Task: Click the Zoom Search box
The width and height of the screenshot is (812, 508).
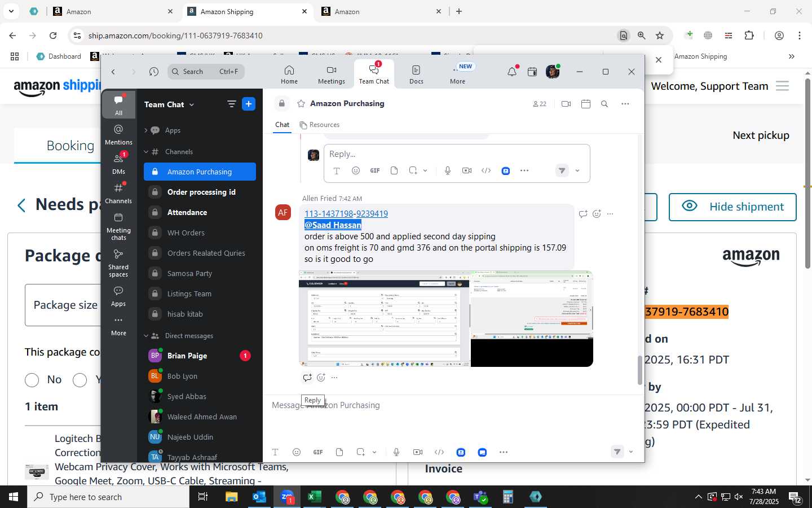Action: coord(206,72)
